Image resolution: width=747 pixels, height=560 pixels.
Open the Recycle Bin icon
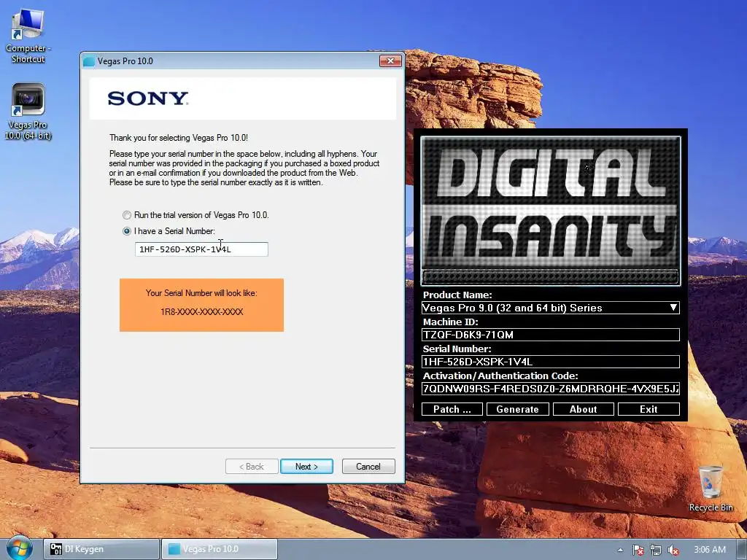click(711, 489)
